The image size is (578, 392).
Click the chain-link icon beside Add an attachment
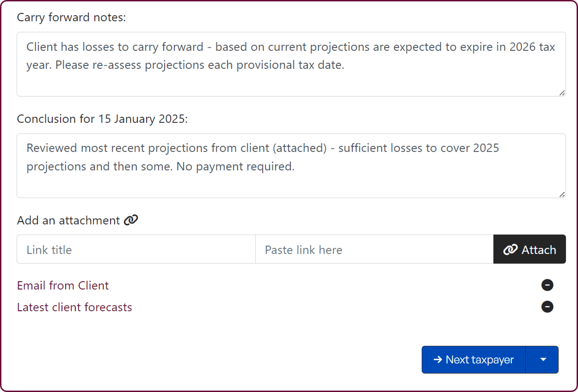[x=131, y=220]
